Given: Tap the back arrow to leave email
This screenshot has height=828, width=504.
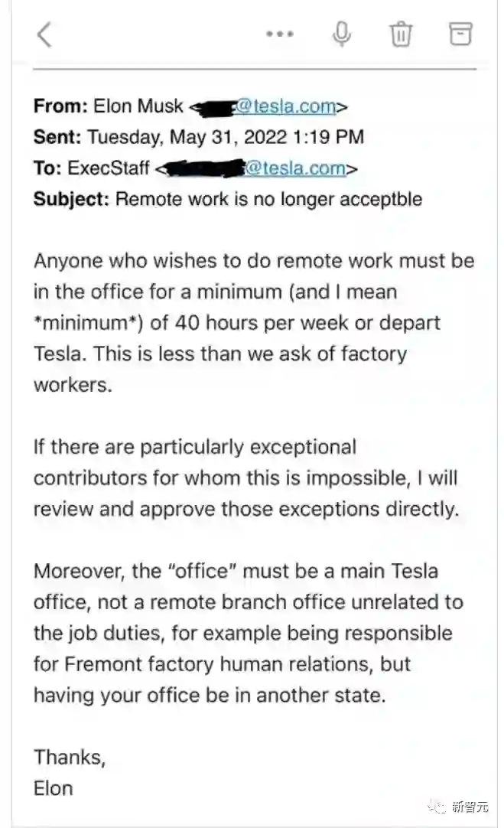Looking at the screenshot, I should pos(45,34).
